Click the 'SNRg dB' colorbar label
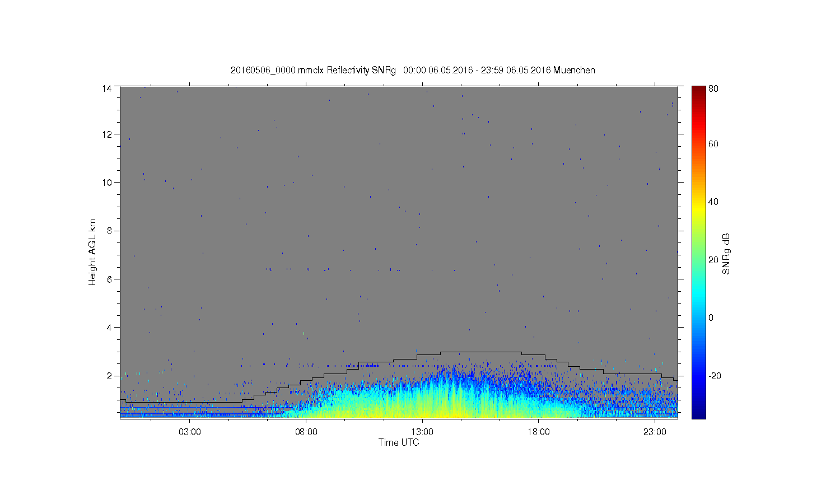840x504 pixels. click(726, 254)
